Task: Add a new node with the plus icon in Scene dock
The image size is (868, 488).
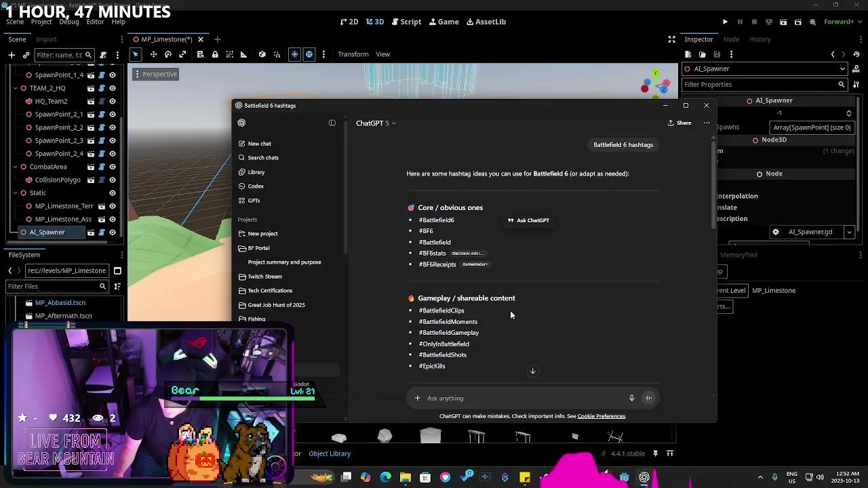Action: click(x=12, y=55)
